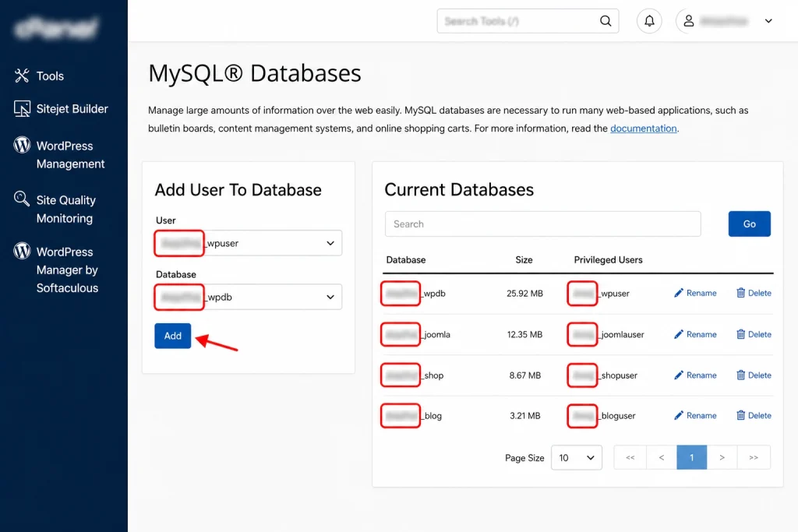This screenshot has height=532, width=798.
Task: Click the _wpuser privileged user
Action: (x=599, y=294)
